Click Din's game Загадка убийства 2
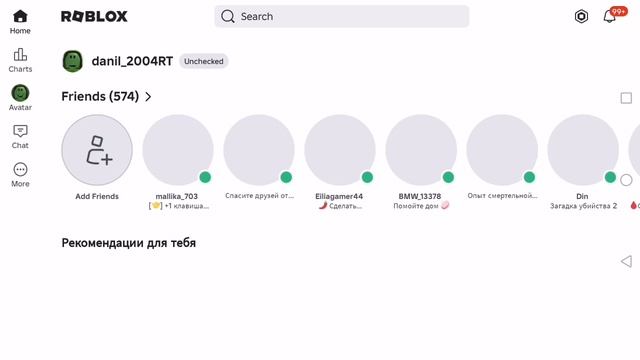Viewport: 640px width, 360px height. click(583, 206)
